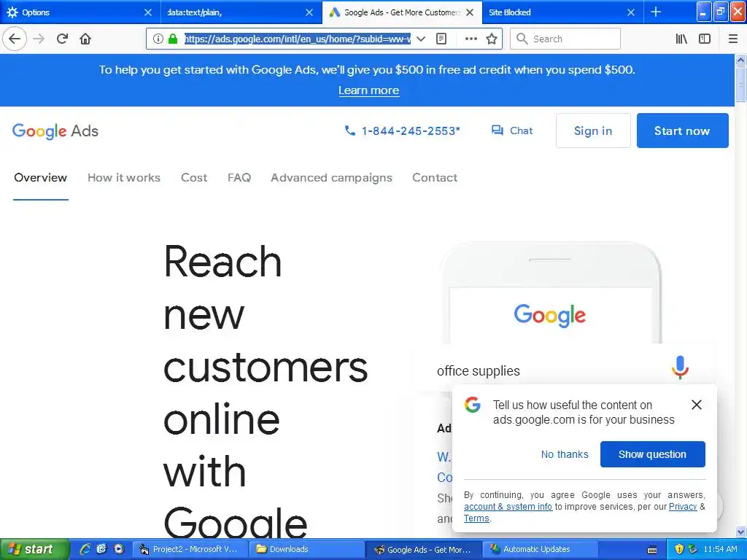Click page scrollbar down arrow
This screenshot has height=560, width=747.
(741, 532)
